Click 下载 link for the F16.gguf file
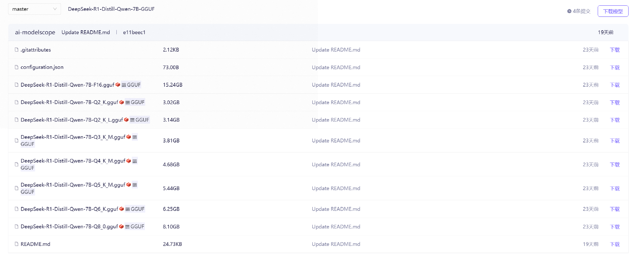Image resolution: width=644 pixels, height=256 pixels. 614,85
